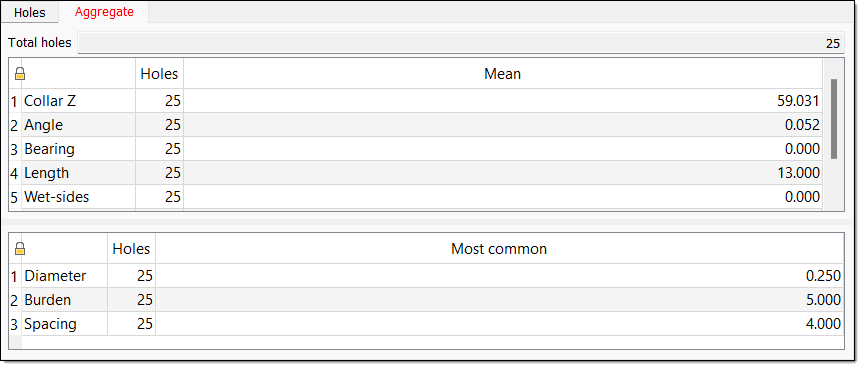
Task: Switch to the Holes tab
Action: pos(30,13)
